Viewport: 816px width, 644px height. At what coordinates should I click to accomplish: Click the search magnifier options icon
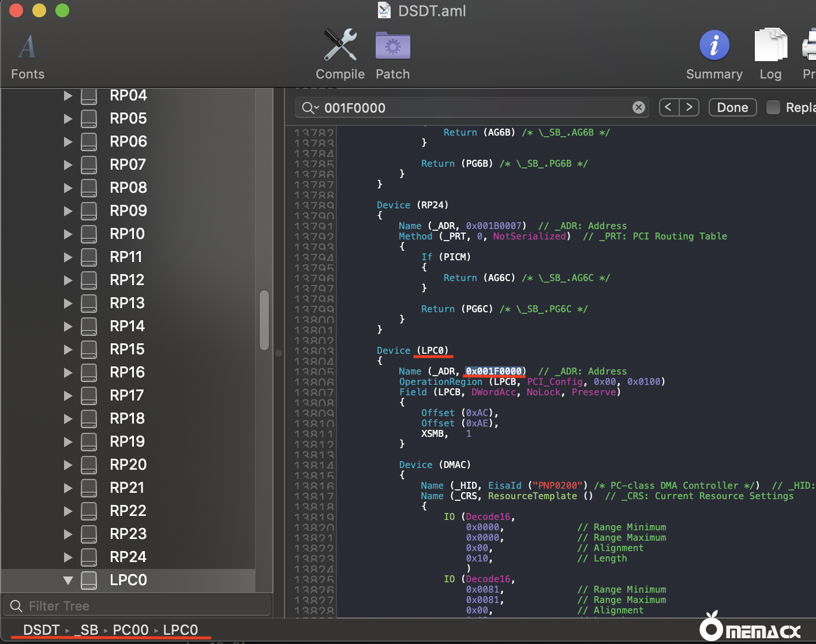pos(310,108)
